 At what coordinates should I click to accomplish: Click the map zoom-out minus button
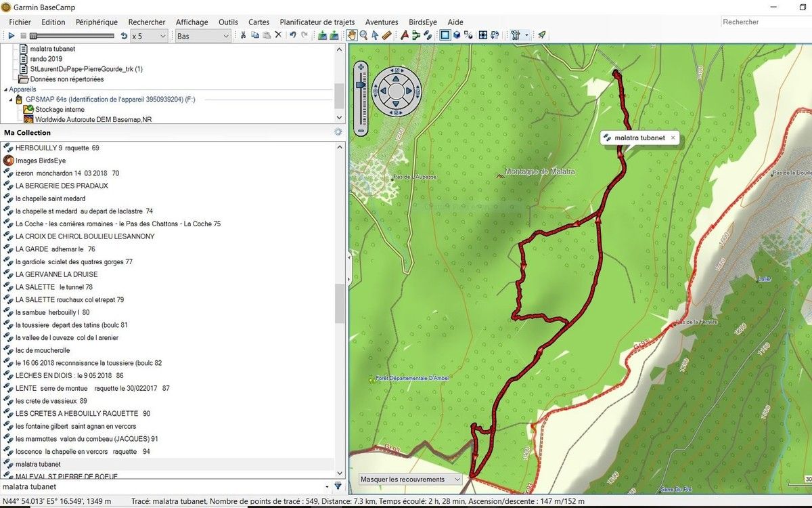click(x=361, y=130)
